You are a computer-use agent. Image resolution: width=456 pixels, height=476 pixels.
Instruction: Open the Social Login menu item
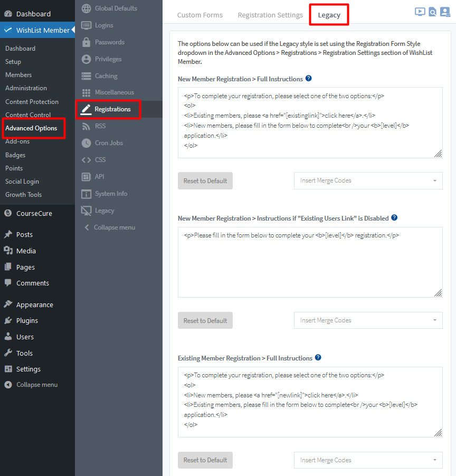pyautogui.click(x=22, y=182)
